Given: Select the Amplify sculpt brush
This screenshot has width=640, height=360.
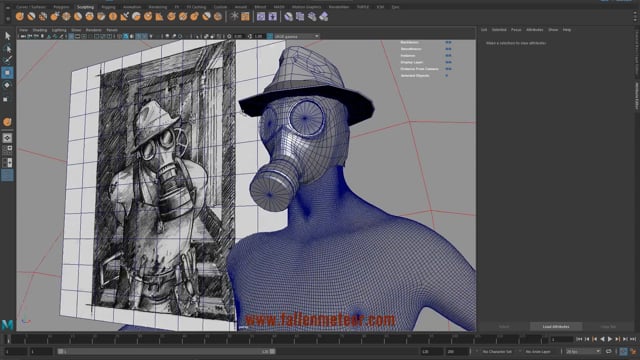Looking at the screenshot, I should pos(207,17).
